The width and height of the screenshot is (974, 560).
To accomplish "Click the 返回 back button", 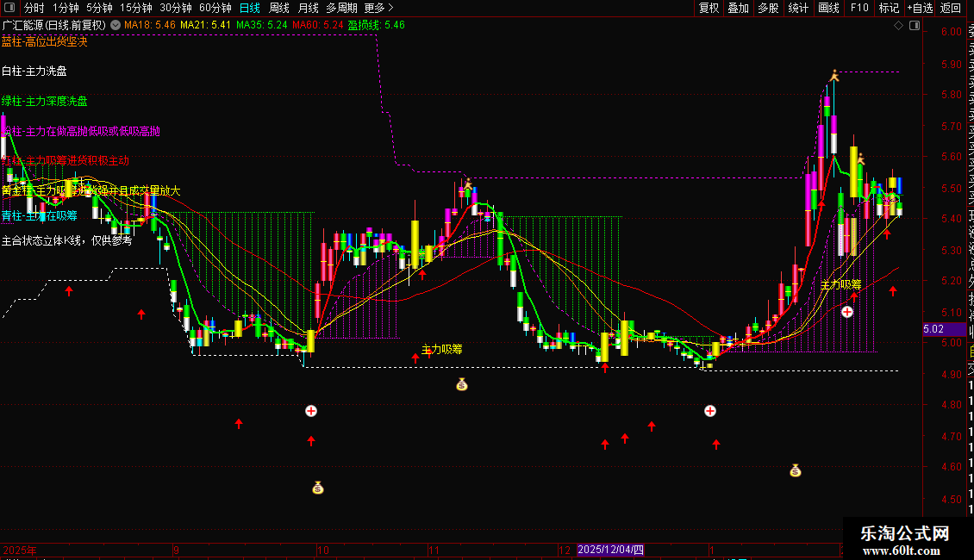I will click(x=951, y=8).
